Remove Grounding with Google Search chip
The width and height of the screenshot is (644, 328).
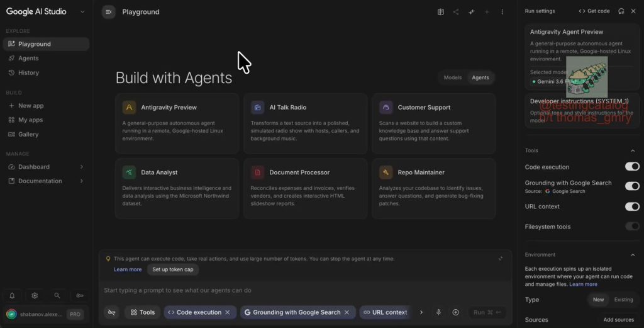coord(347,312)
